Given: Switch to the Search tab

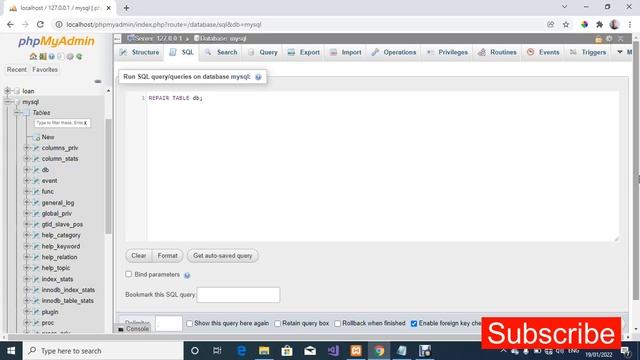Looking at the screenshot, I should tap(221, 52).
